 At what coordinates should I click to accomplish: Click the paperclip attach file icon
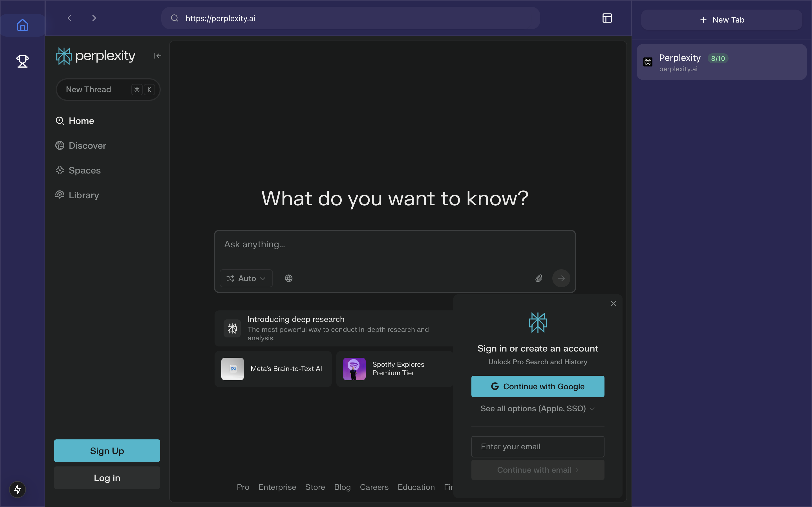pos(539,278)
